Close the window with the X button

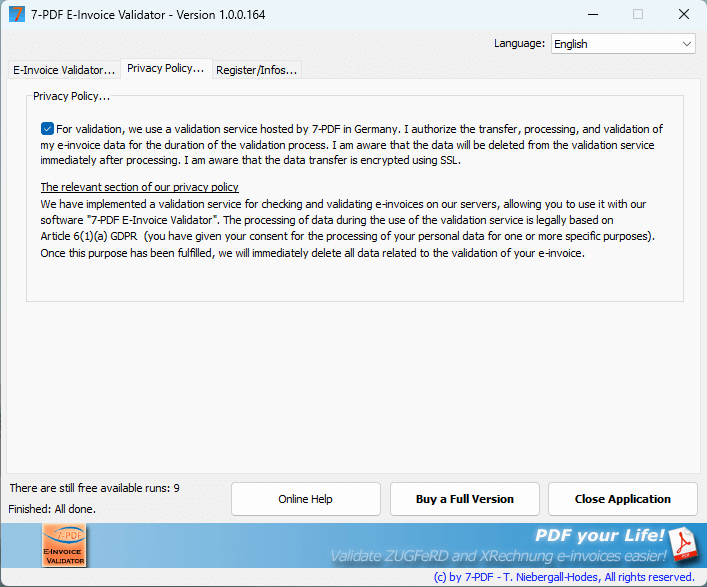[684, 14]
